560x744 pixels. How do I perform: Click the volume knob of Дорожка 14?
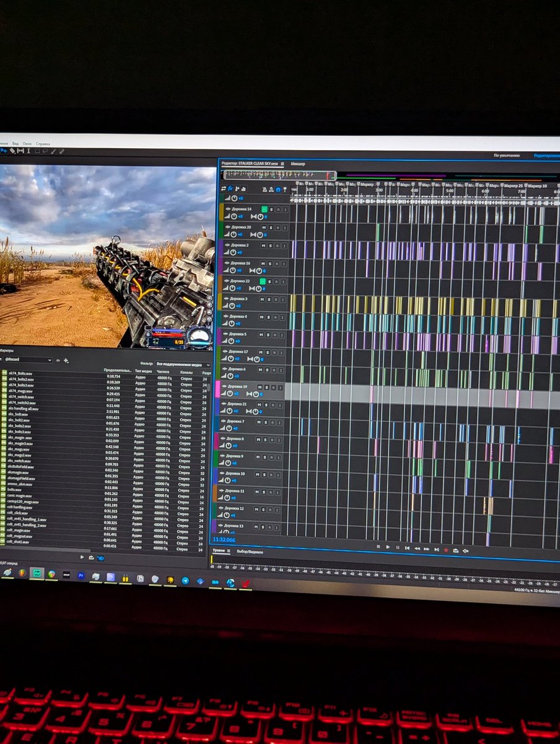click(234, 216)
